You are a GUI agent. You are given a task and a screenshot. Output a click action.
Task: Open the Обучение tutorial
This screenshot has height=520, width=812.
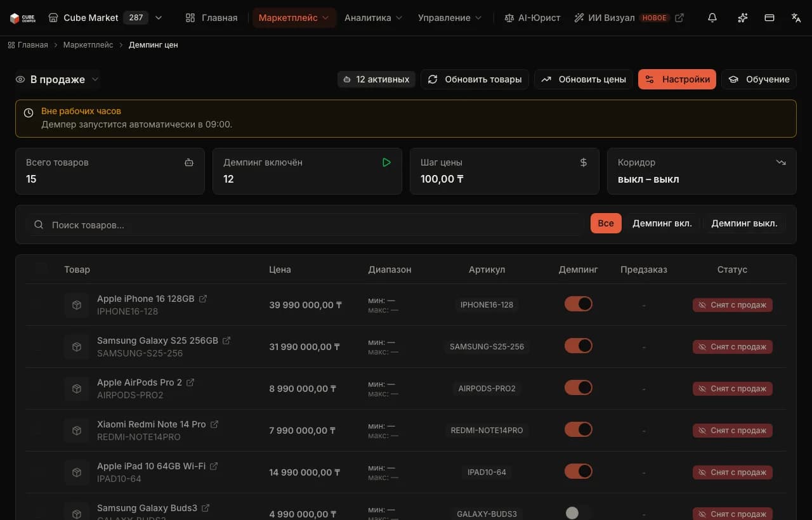(x=759, y=79)
